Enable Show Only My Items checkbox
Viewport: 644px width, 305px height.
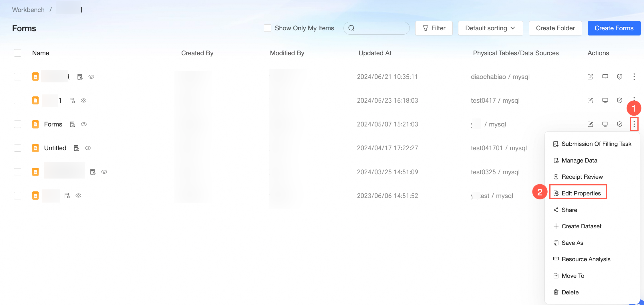click(x=268, y=28)
